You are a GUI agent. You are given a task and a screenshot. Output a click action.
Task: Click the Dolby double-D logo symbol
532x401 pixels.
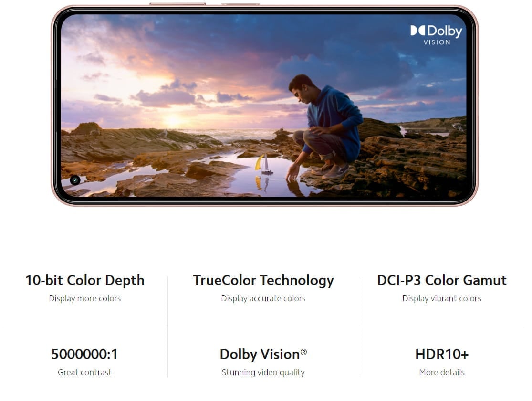point(417,31)
